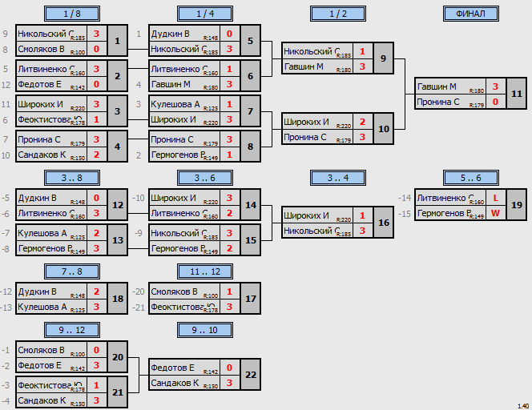Select match number 6 box
Screen dimensions: 532x410
coord(251,76)
